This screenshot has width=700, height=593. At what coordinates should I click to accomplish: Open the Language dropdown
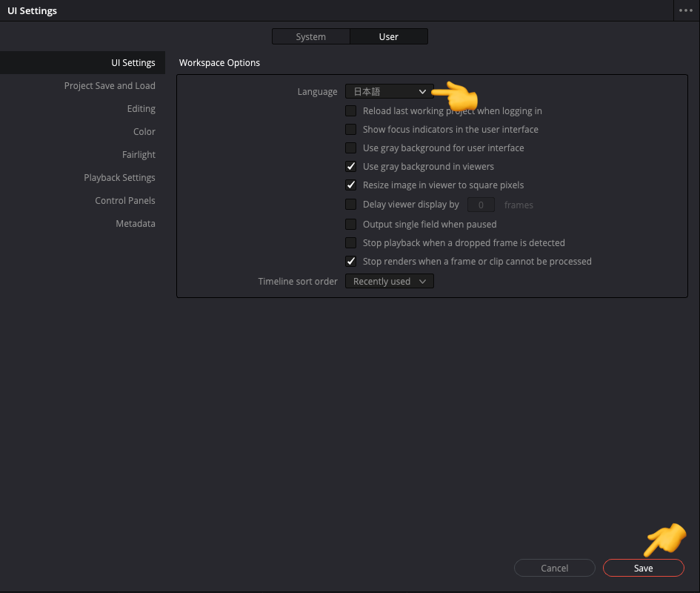point(389,92)
